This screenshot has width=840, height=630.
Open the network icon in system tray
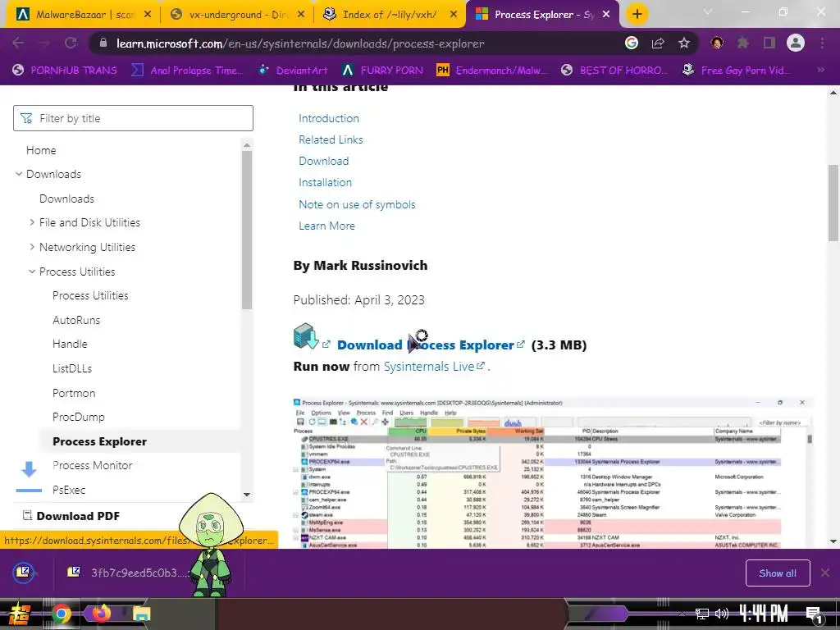point(702,614)
